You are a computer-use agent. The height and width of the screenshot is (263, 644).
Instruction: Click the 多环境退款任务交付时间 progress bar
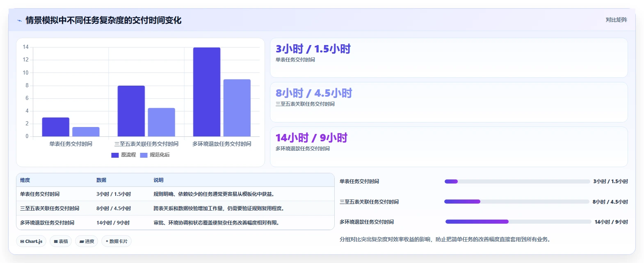[518, 222]
